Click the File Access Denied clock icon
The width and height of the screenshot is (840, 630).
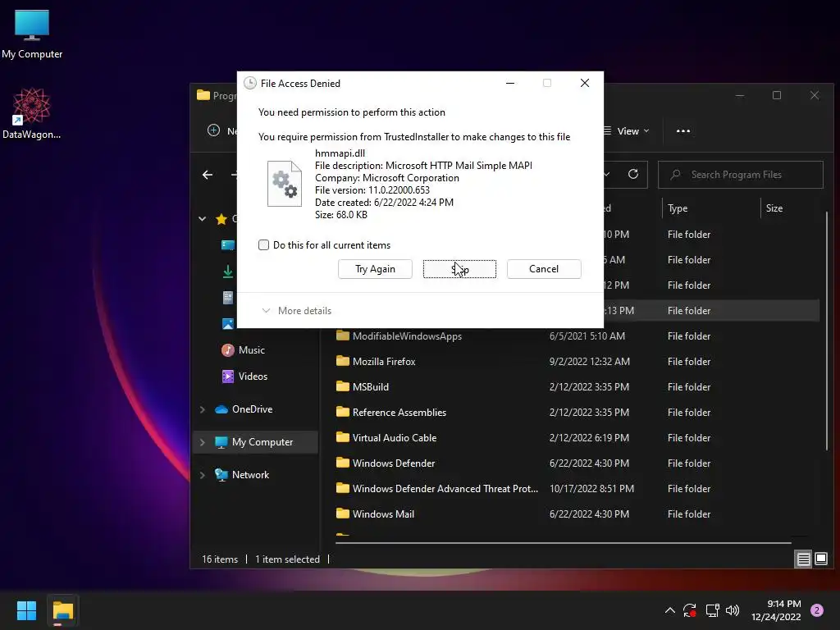point(249,83)
